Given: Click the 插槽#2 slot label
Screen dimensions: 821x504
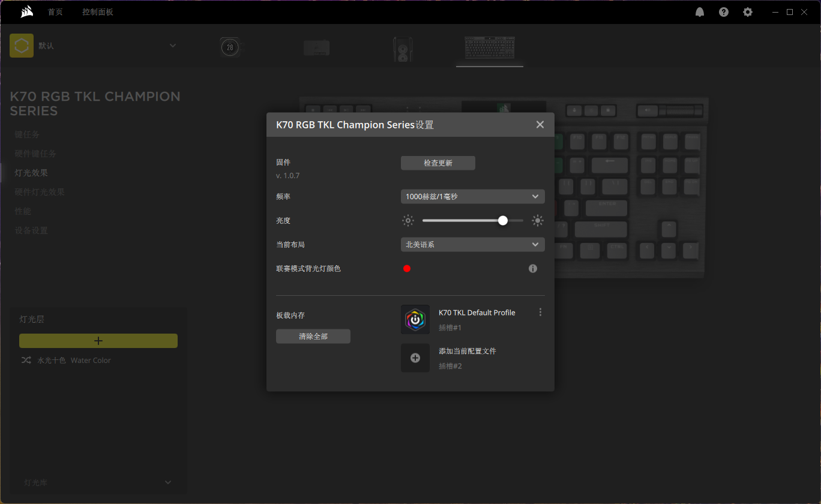Looking at the screenshot, I should click(450, 366).
